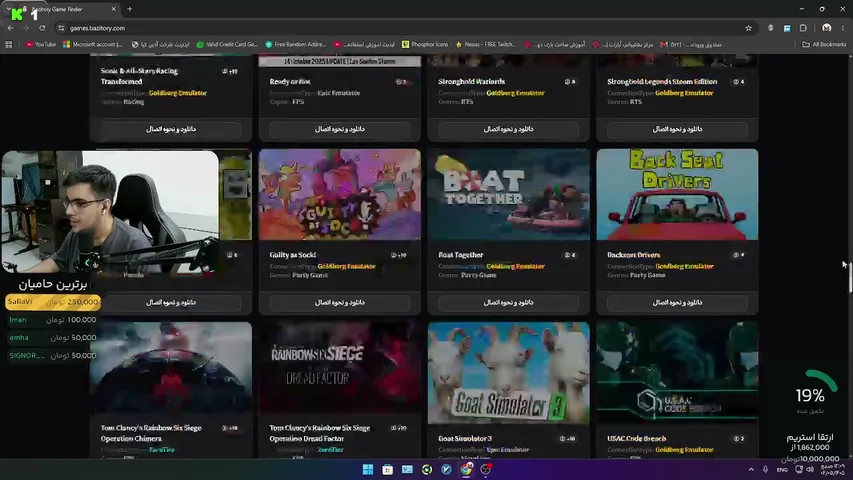The width and height of the screenshot is (853, 480).
Task: Click player count icon on Stronghold Warlords card
Action: (567, 82)
